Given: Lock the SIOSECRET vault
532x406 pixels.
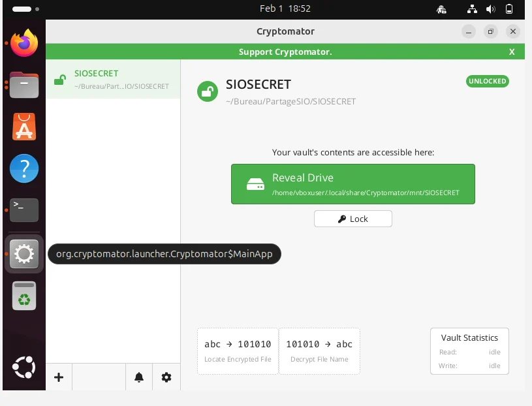Looking at the screenshot, I should [x=353, y=219].
